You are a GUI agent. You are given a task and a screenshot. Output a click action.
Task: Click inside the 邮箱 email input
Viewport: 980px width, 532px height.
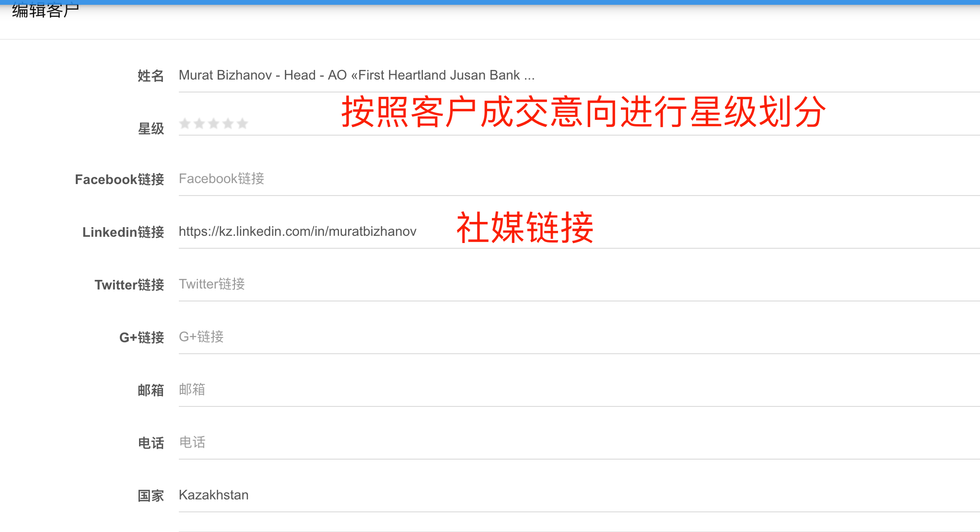(x=336, y=390)
